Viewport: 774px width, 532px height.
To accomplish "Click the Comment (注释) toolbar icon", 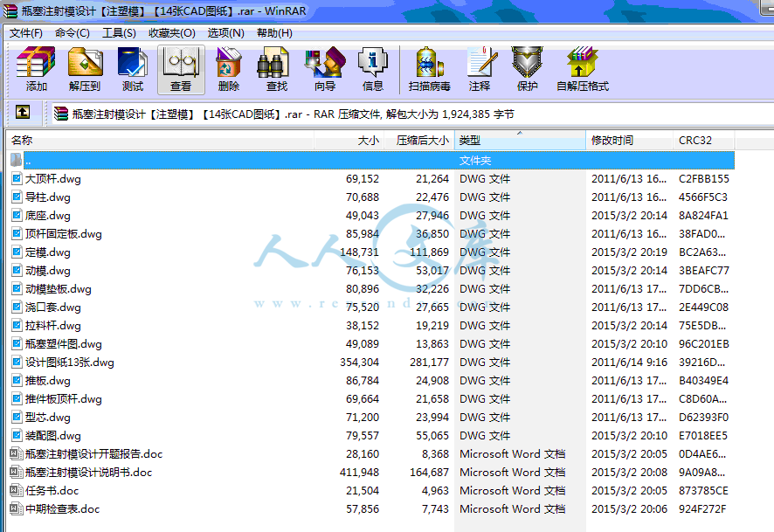I will click(480, 69).
